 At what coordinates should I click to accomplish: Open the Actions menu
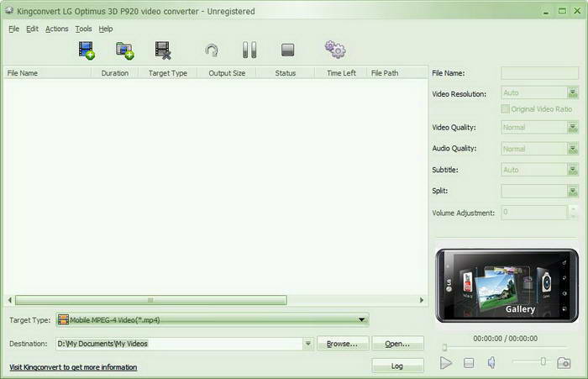pyautogui.click(x=57, y=29)
